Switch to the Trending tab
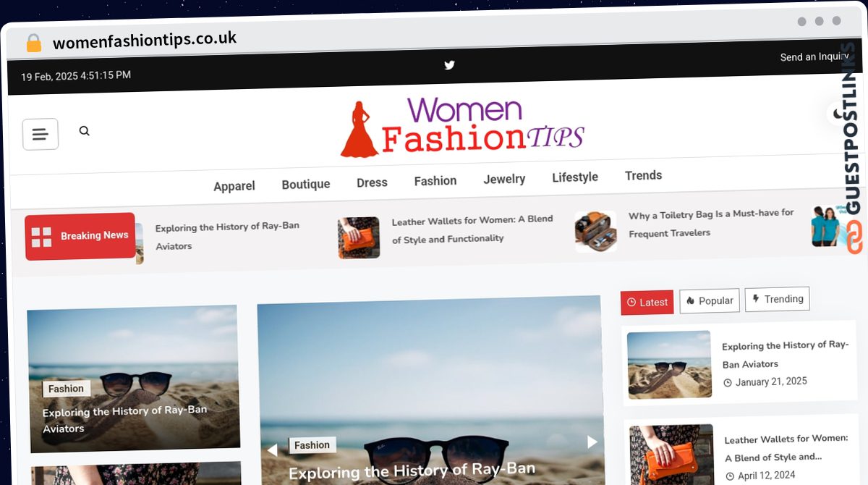 pos(778,299)
